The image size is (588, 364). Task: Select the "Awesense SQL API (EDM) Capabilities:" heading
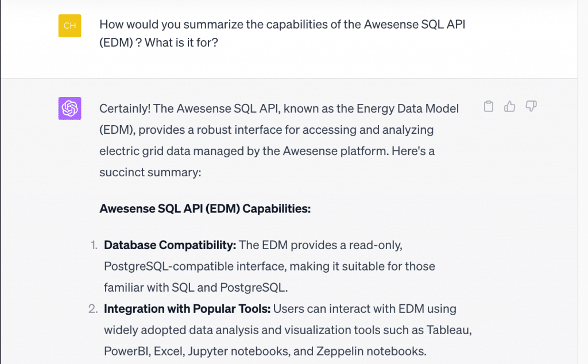pyautogui.click(x=205, y=208)
